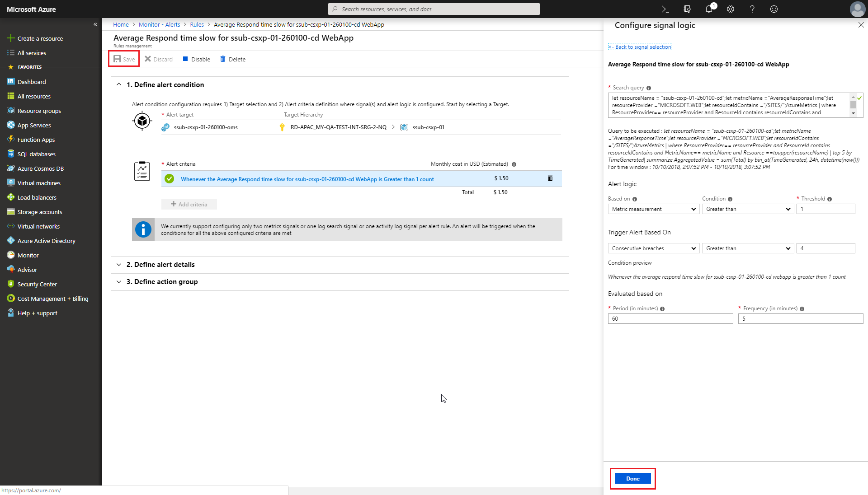
Task: Open directory and subscription filter icon
Action: tap(687, 9)
